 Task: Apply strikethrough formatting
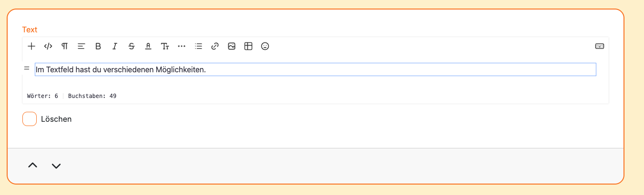click(x=132, y=46)
